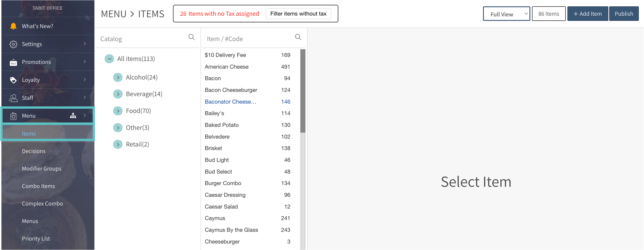This screenshot has width=644, height=250.
Task: Open Modifier Groups in the sidebar
Action: coord(42,169)
